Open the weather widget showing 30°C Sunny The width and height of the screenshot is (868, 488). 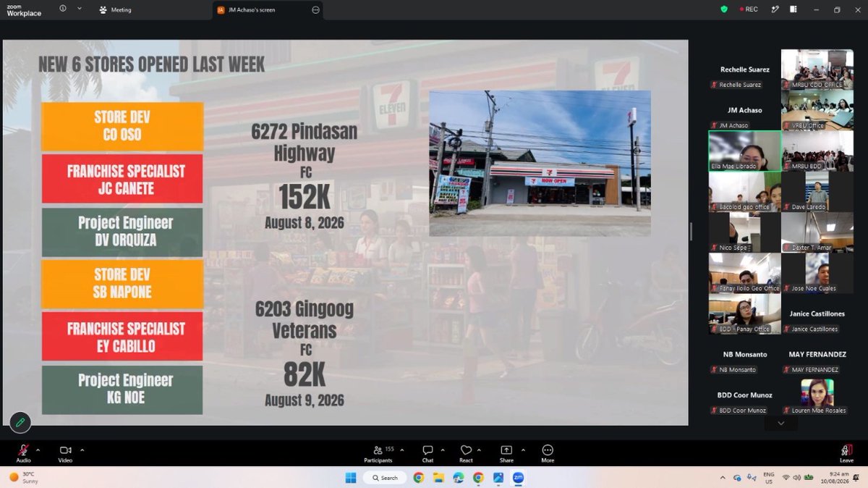tap(23, 477)
